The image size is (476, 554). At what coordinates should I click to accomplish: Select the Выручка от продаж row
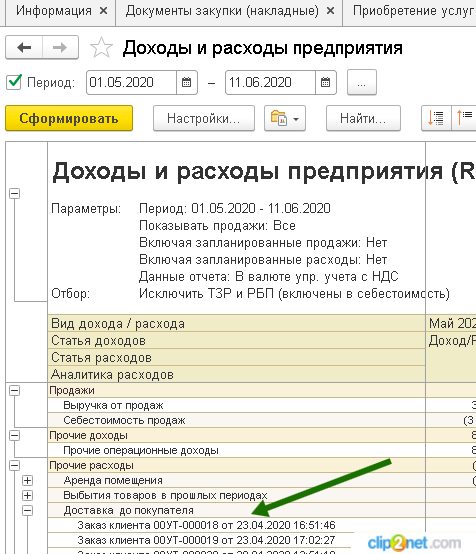236,406
